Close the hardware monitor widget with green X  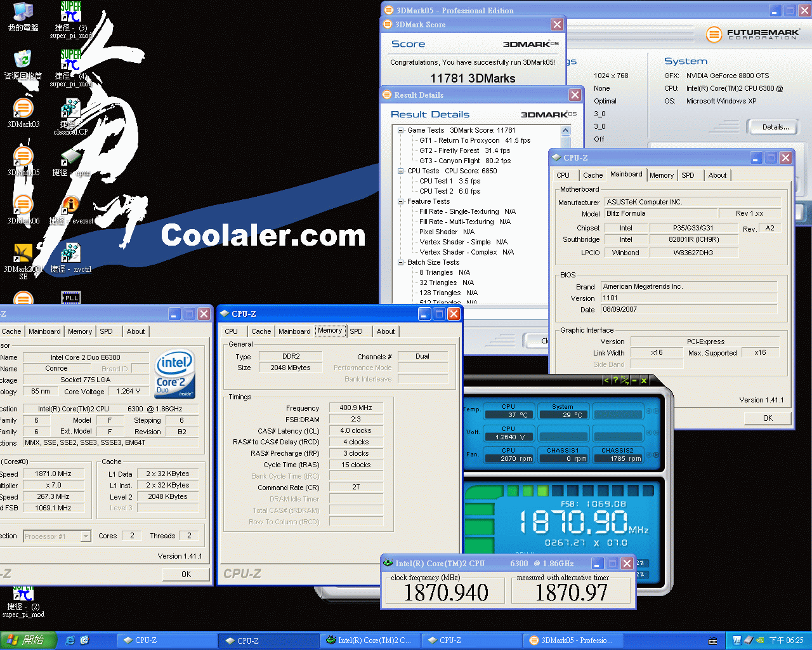643,380
